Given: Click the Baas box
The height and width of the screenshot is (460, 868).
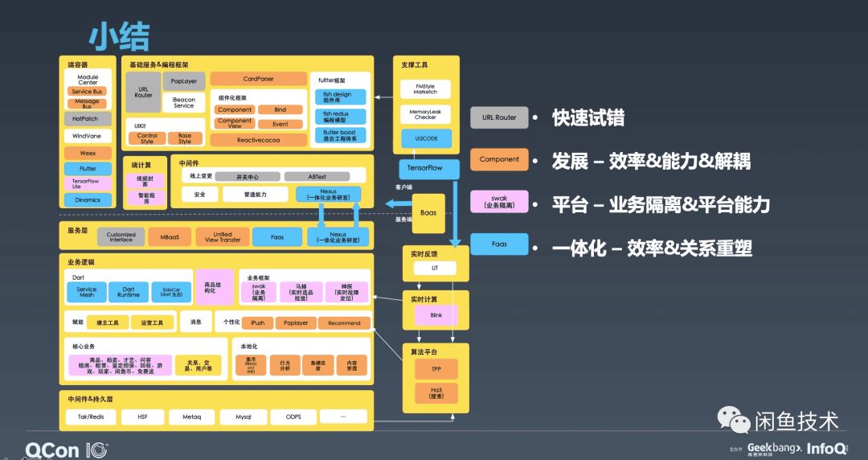Looking at the screenshot, I should pos(428,213).
